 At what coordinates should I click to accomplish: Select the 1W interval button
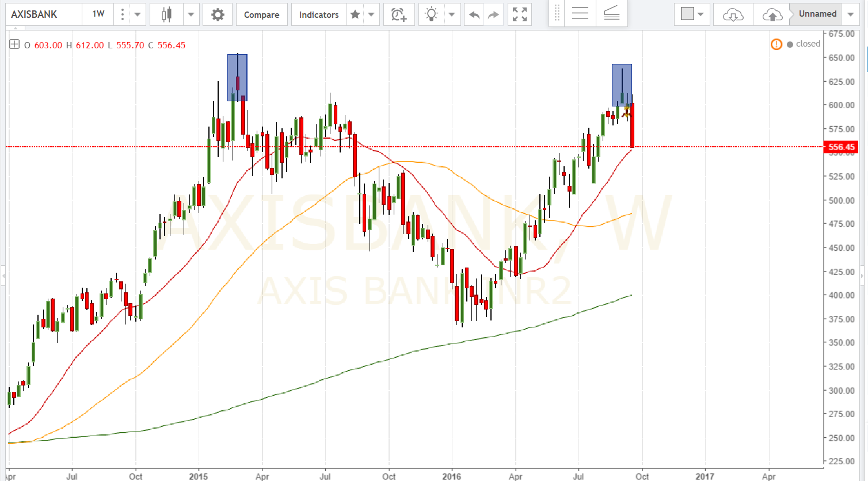tap(98, 14)
